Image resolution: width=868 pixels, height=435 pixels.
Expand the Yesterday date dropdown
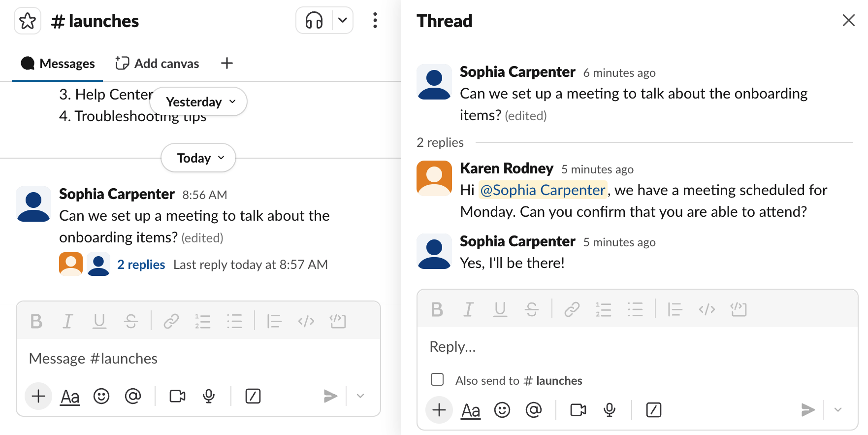click(198, 102)
